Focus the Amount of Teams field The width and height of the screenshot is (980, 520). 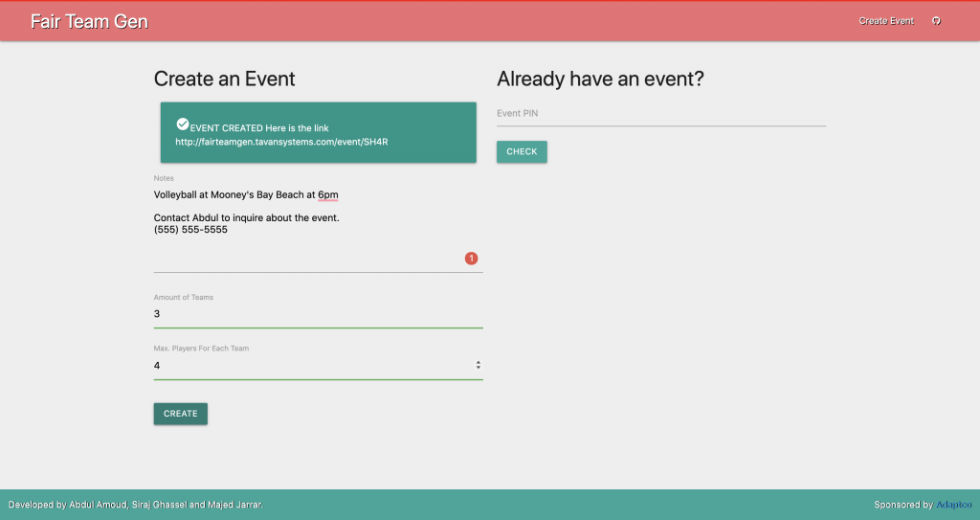318,314
